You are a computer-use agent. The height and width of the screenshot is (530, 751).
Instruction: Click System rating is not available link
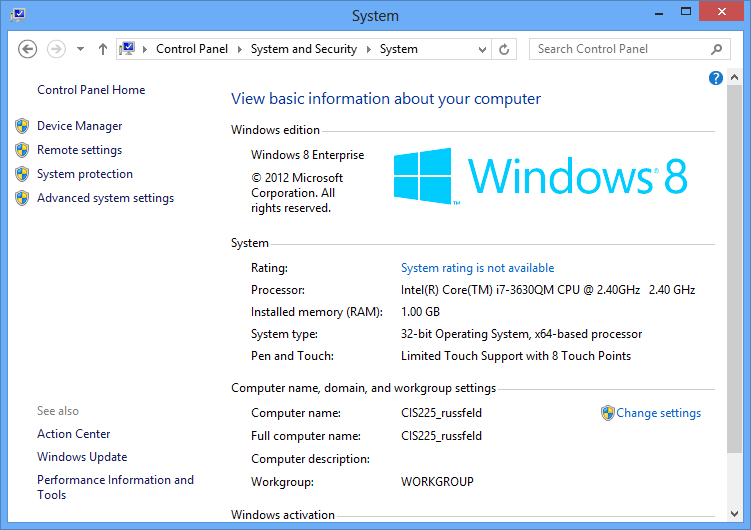coord(477,268)
